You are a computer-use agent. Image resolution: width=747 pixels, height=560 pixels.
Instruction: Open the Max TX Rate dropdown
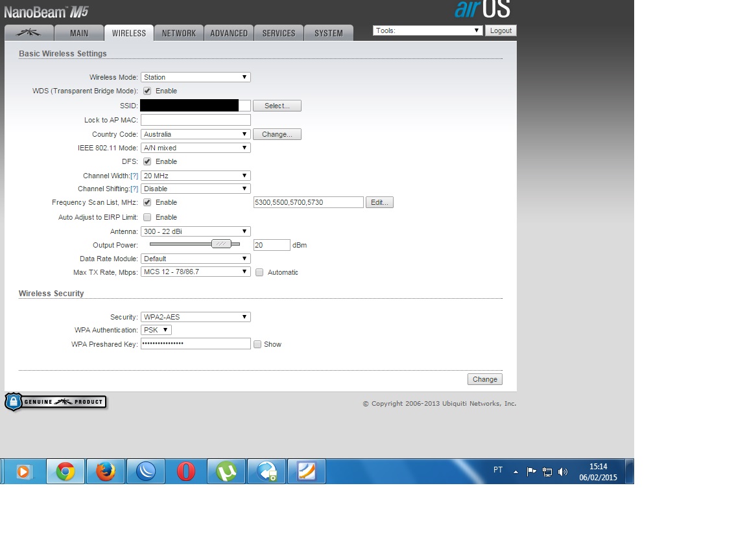[195, 272]
